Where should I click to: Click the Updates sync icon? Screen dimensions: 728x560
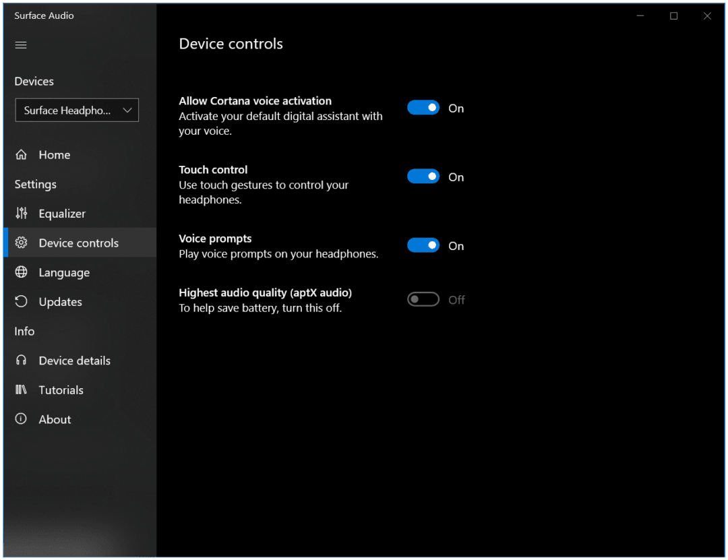(x=21, y=302)
